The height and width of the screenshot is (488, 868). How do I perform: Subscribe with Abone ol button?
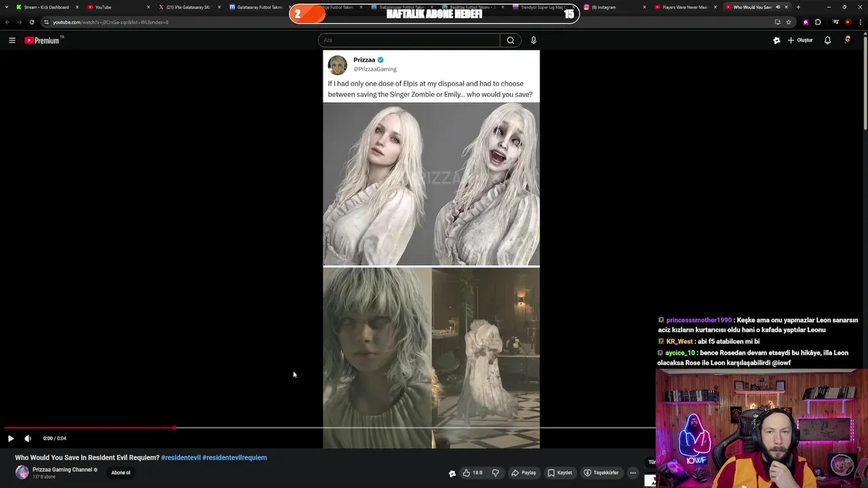point(121,473)
